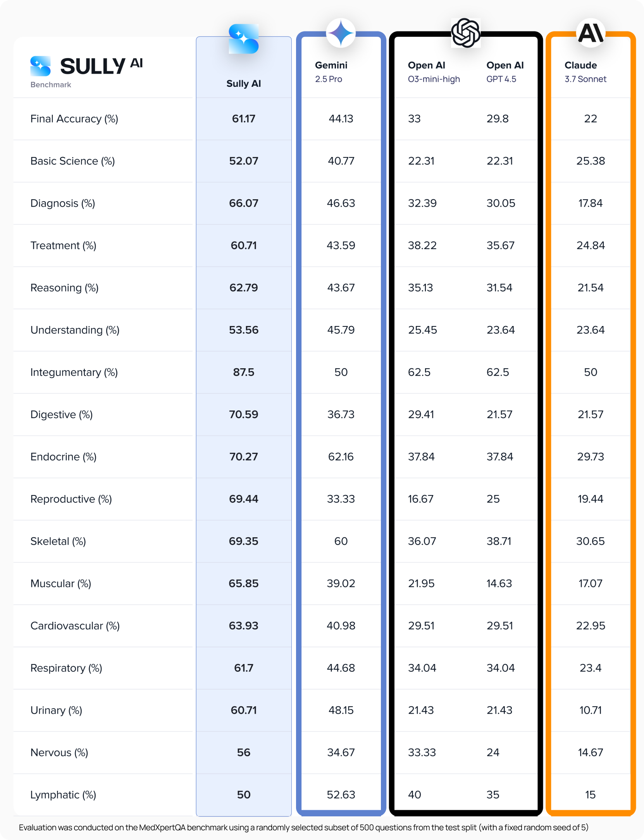Click the Anthropic logo above the Claude column
Viewport: 644px width, 840px height.
point(591,33)
